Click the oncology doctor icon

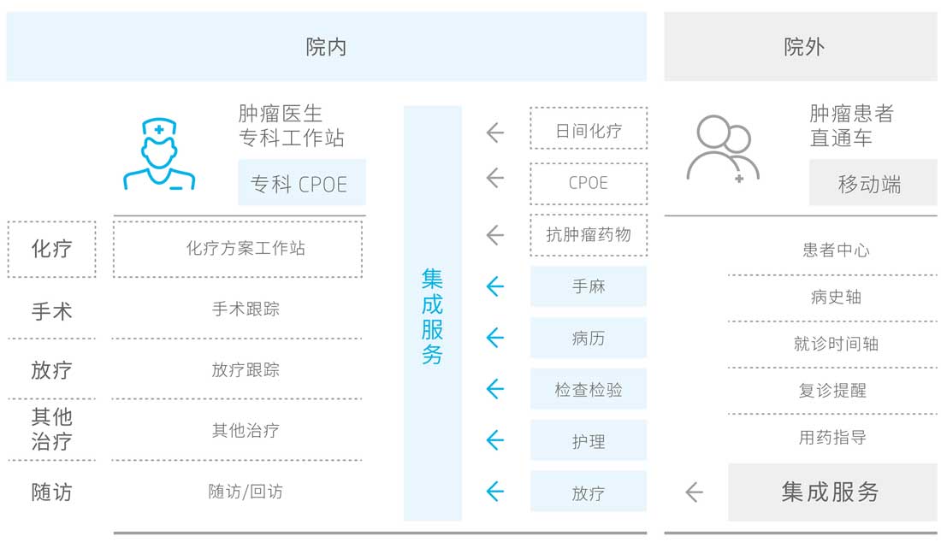[158, 156]
